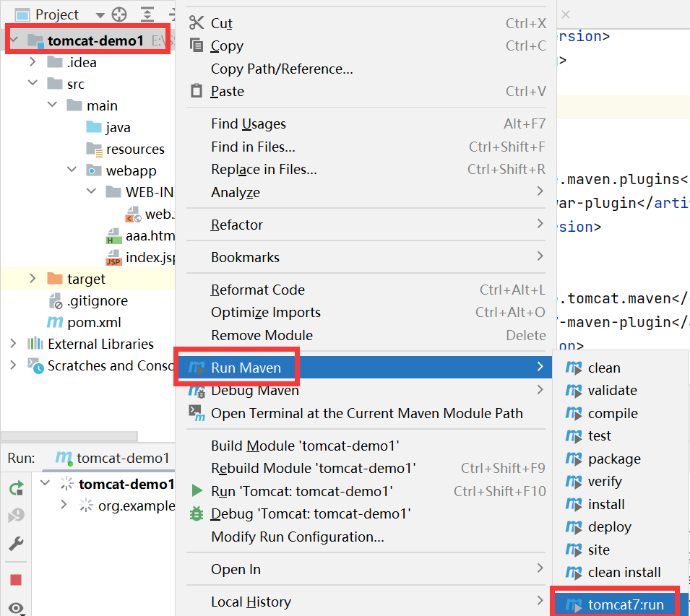The width and height of the screenshot is (690, 616).
Task: Open the Run Maven submenu
Action: [x=366, y=367]
